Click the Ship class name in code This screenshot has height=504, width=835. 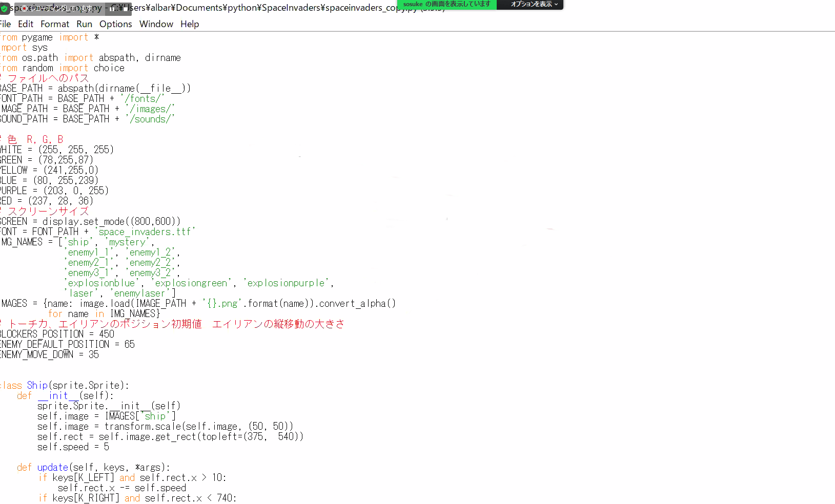tap(37, 386)
